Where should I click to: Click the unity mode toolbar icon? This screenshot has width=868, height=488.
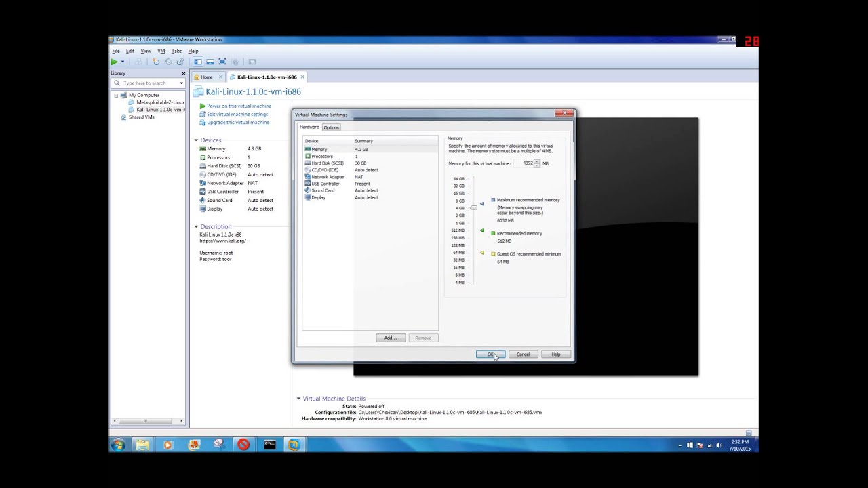[x=235, y=62]
